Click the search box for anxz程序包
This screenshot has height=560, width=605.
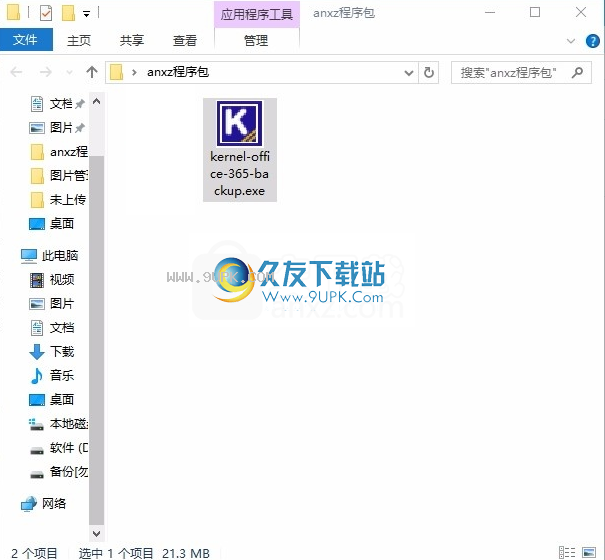521,73
